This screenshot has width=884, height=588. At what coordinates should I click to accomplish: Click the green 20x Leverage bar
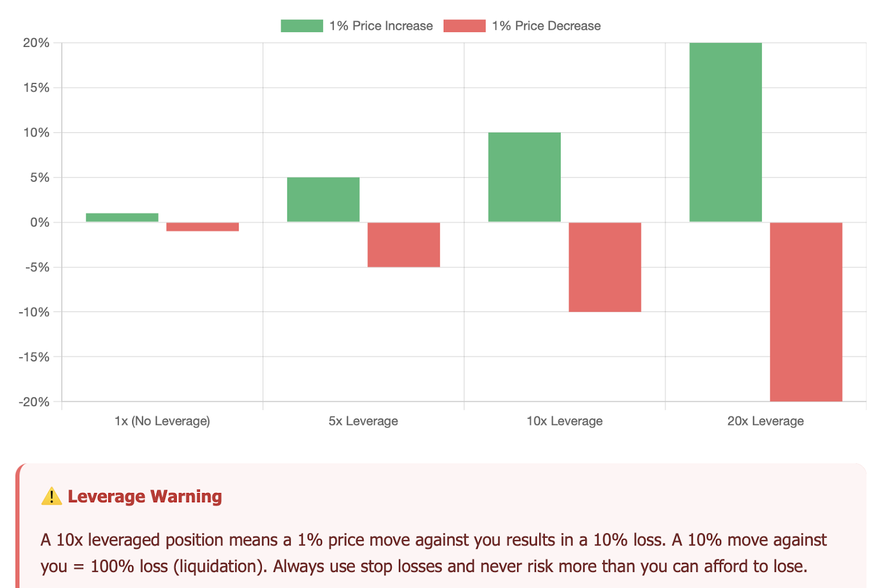(725, 132)
